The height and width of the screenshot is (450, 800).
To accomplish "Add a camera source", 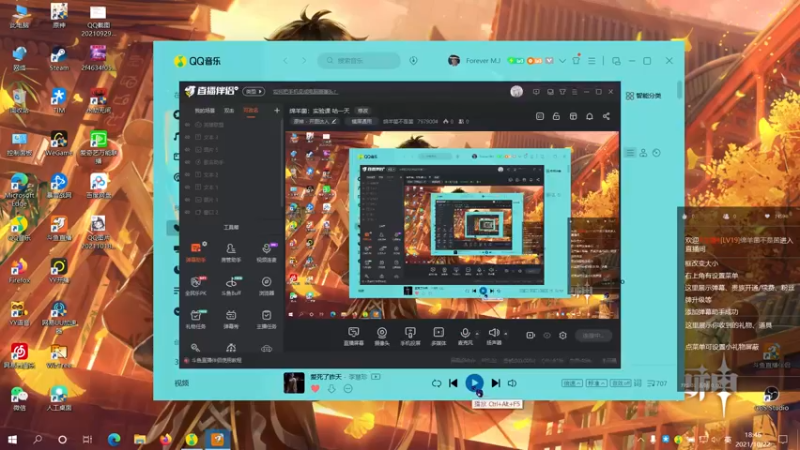I will (382, 337).
